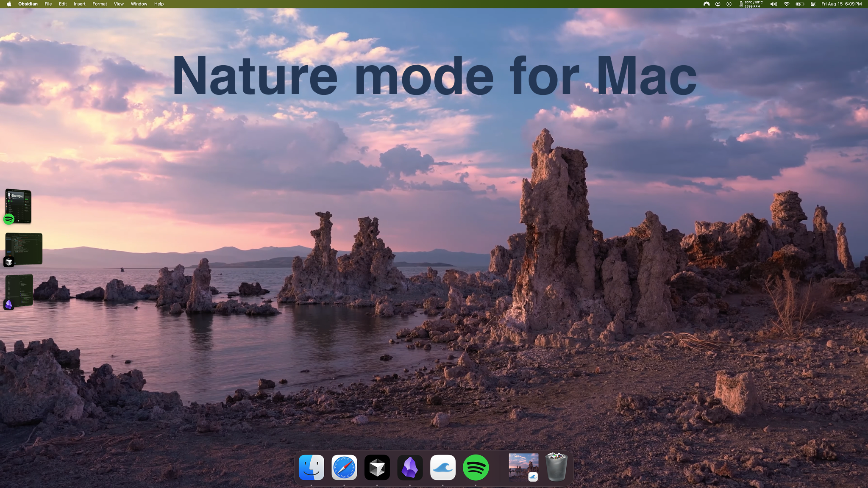This screenshot has height=488, width=868.
Task: Open the Insert menu
Action: click(79, 4)
